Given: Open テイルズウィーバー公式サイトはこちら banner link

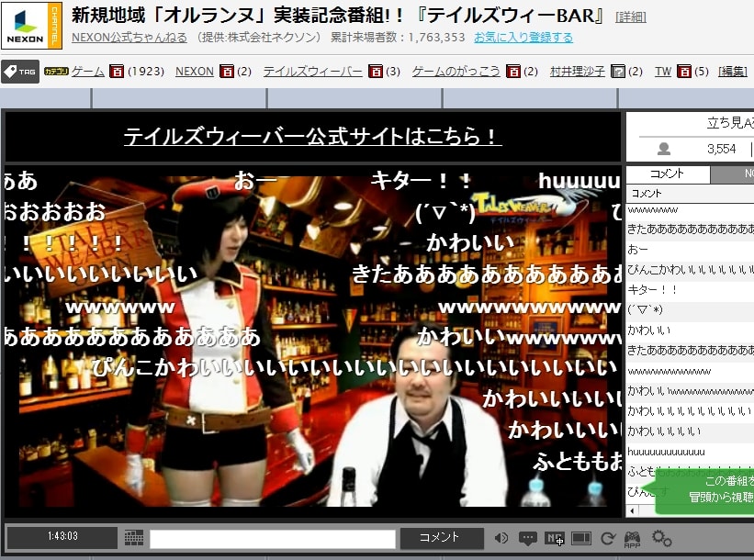Looking at the screenshot, I should pos(312,137).
